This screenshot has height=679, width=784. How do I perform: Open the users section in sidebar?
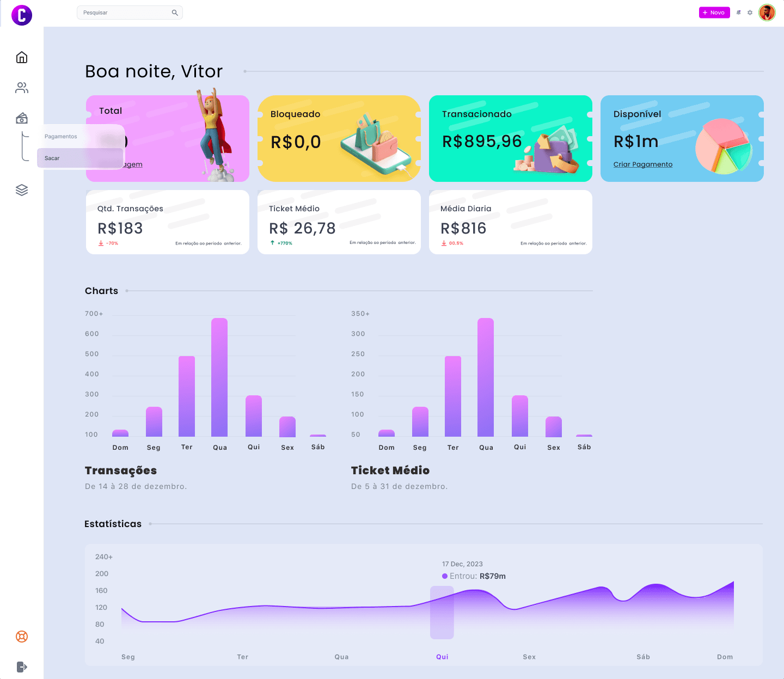pyautogui.click(x=22, y=88)
